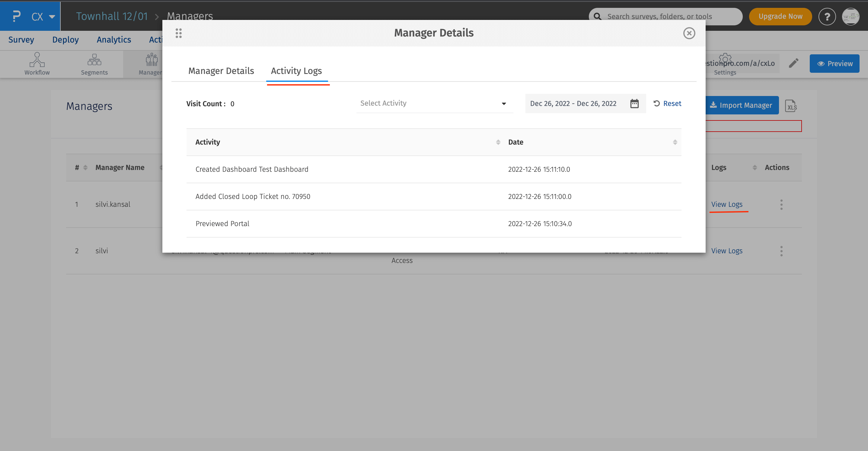
Task: Click the pencil edit icon near Preview
Action: point(793,63)
